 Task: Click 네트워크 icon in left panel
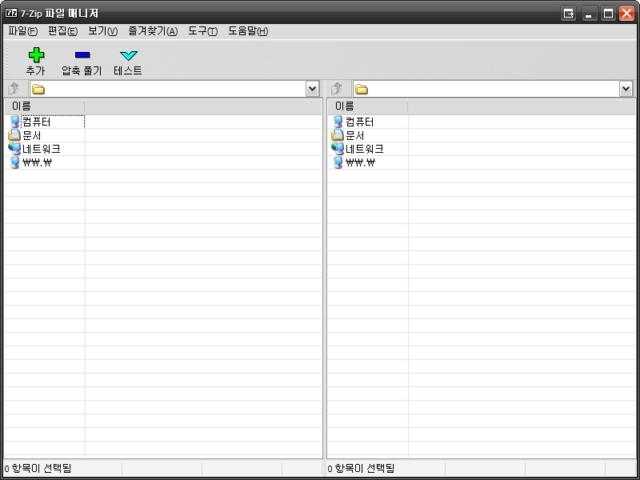[14, 149]
